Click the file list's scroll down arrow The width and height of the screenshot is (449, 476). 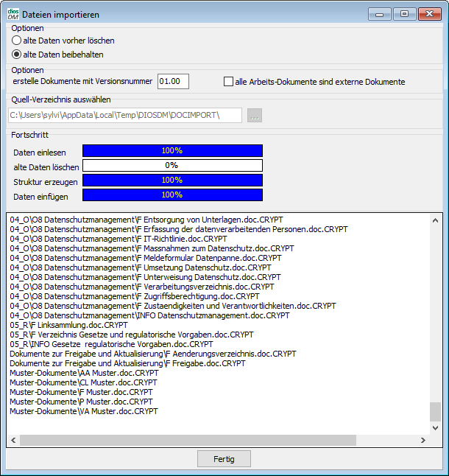pos(436,429)
